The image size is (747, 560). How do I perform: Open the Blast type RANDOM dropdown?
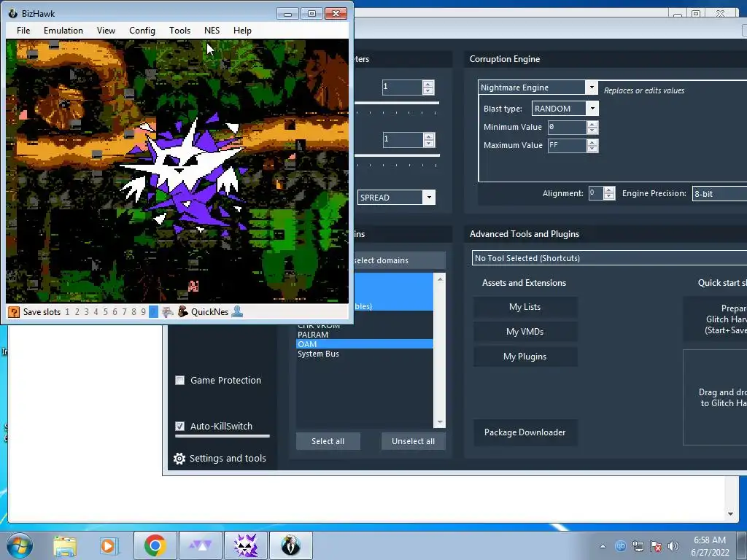pos(592,109)
